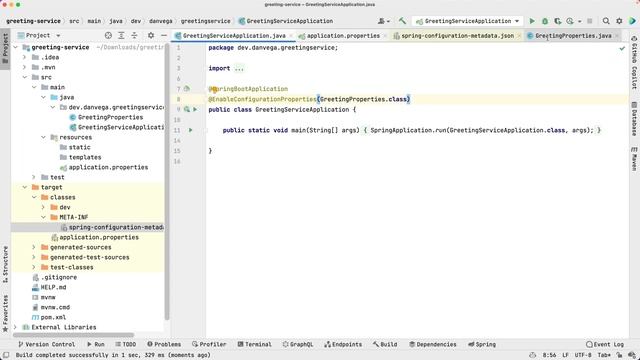The height and width of the screenshot is (360, 640).
Task: Run GreetingServiceApplication with the green play button
Action: pyautogui.click(x=532, y=21)
